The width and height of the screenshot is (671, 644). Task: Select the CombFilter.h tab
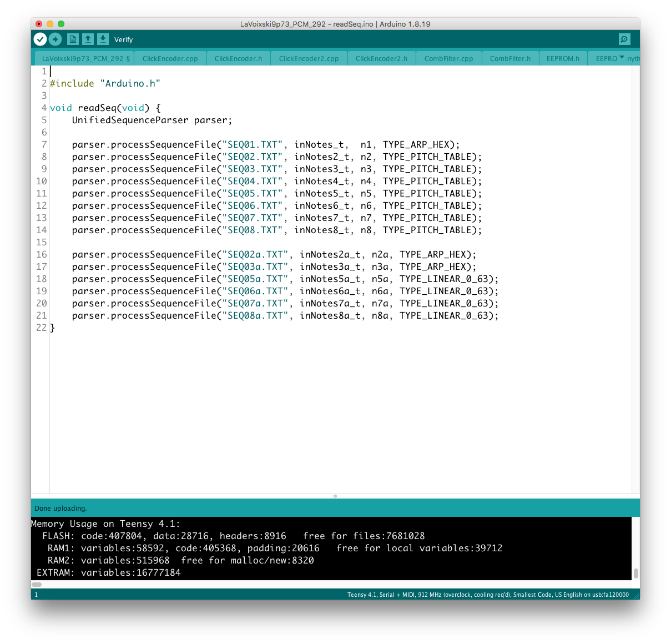click(x=510, y=58)
